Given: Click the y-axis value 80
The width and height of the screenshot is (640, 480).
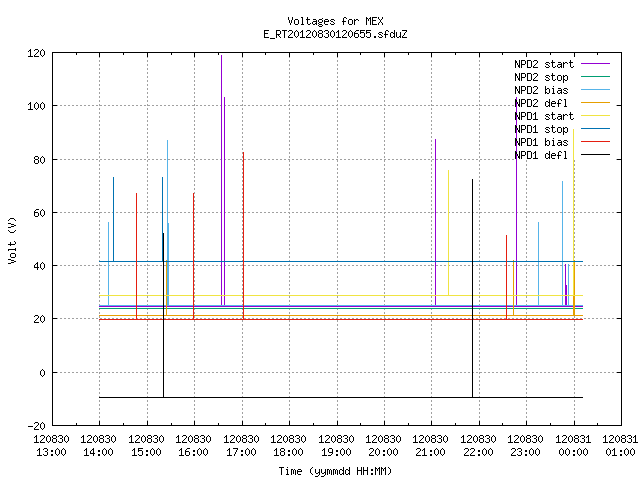Looking at the screenshot, I should (39, 160).
